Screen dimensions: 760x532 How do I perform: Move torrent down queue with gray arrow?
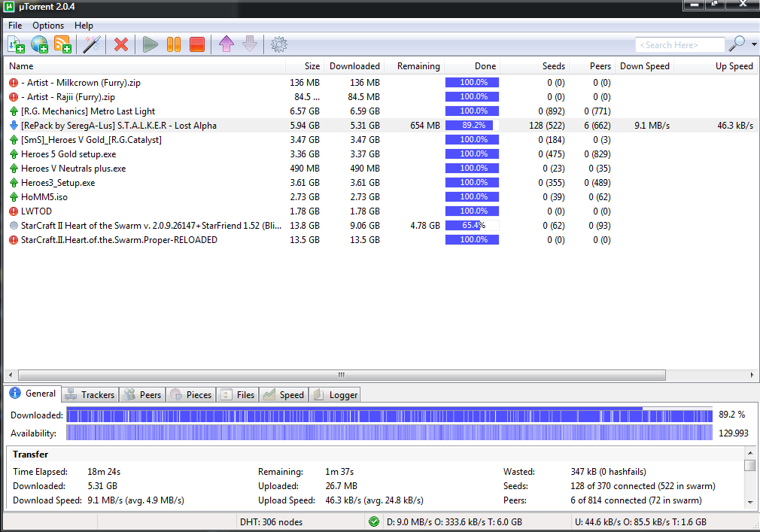pos(250,44)
